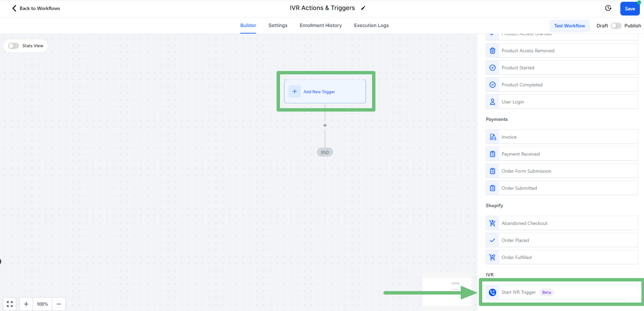Screen dimensions: 644x311
Task: Click the person icon of User Login
Action: click(x=492, y=102)
